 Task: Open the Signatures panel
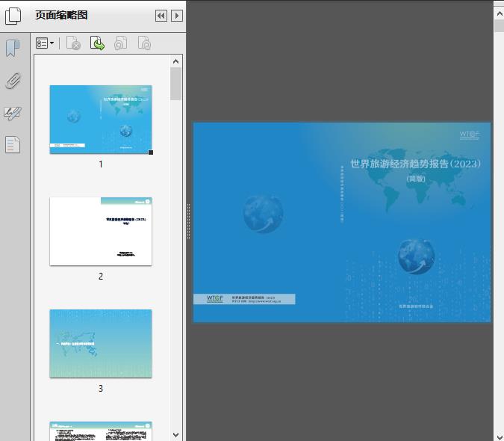tap(13, 113)
